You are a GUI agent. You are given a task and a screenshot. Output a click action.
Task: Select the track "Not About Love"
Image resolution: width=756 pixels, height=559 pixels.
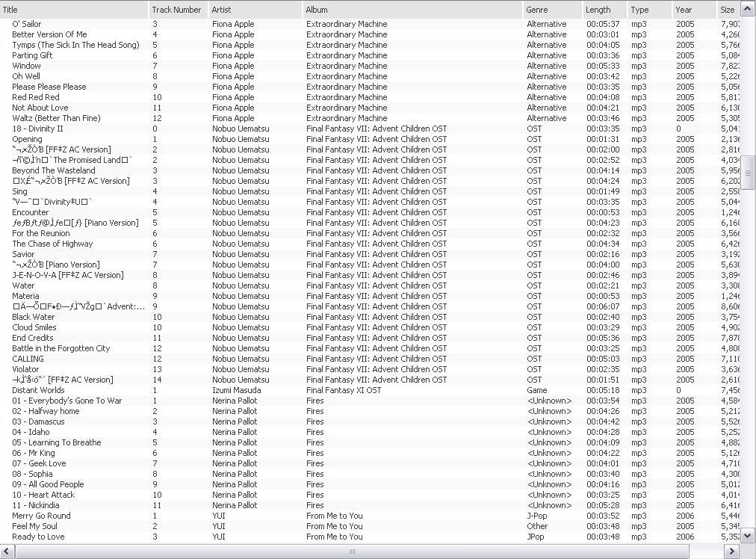click(40, 108)
